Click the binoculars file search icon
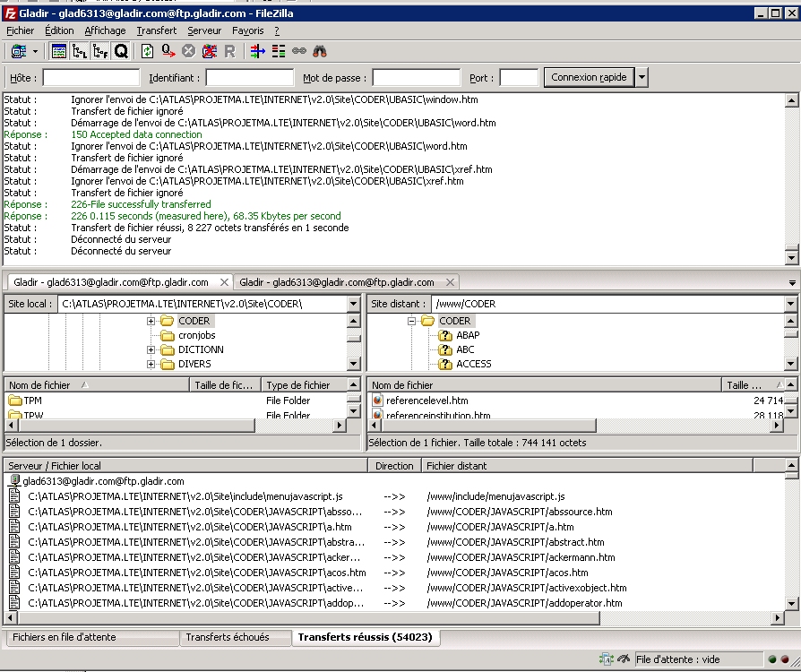The image size is (801, 672). [320, 52]
